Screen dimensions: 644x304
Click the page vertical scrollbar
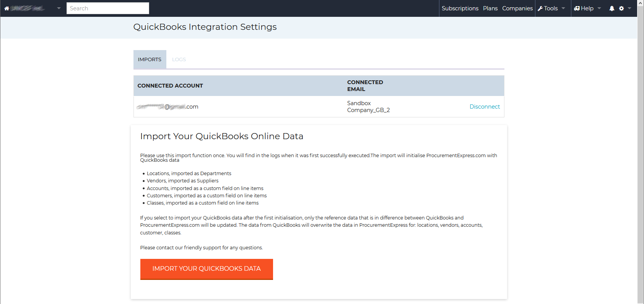(641, 155)
